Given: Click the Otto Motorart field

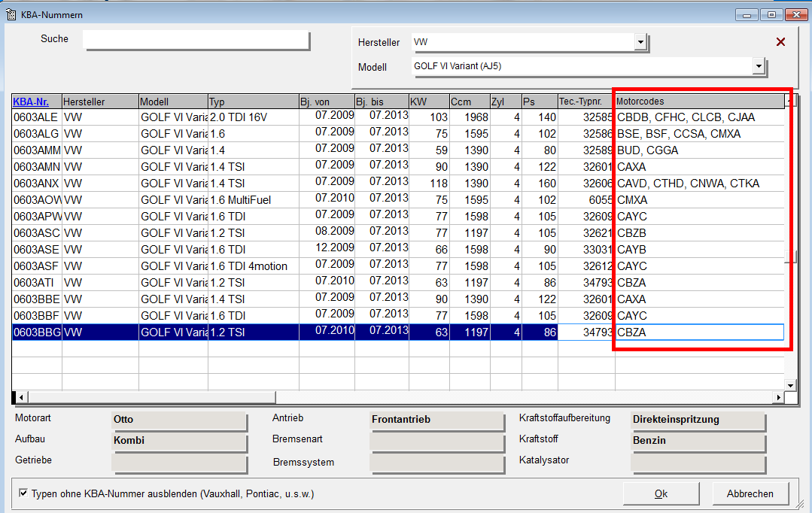Looking at the screenshot, I should coord(178,420).
